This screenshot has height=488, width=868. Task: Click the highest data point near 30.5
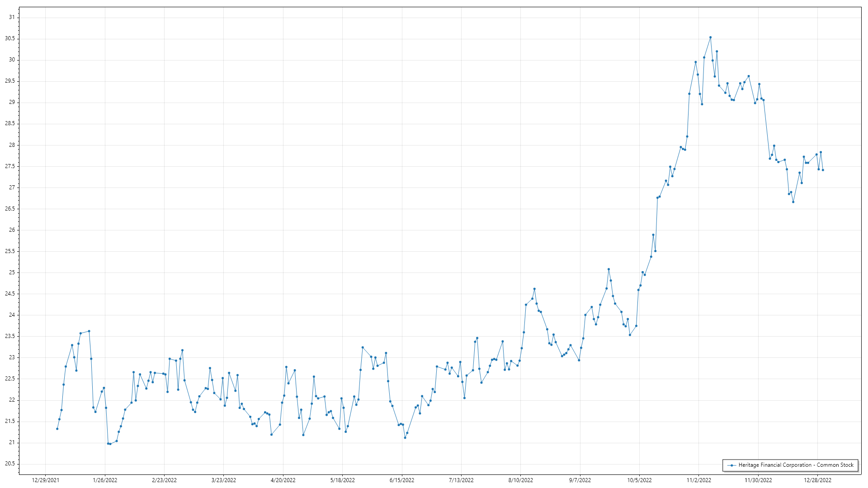click(x=710, y=38)
